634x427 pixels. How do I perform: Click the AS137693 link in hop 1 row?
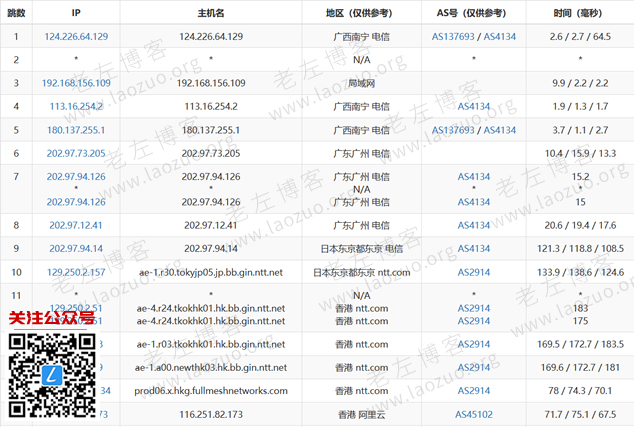coord(453,36)
